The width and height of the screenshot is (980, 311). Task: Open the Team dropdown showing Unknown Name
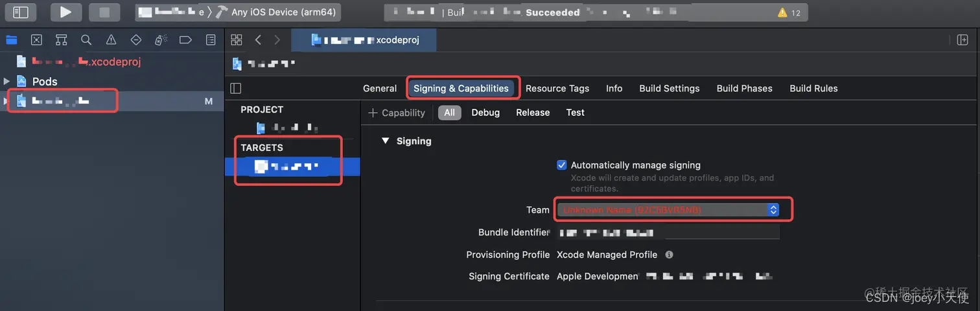pyautogui.click(x=668, y=210)
